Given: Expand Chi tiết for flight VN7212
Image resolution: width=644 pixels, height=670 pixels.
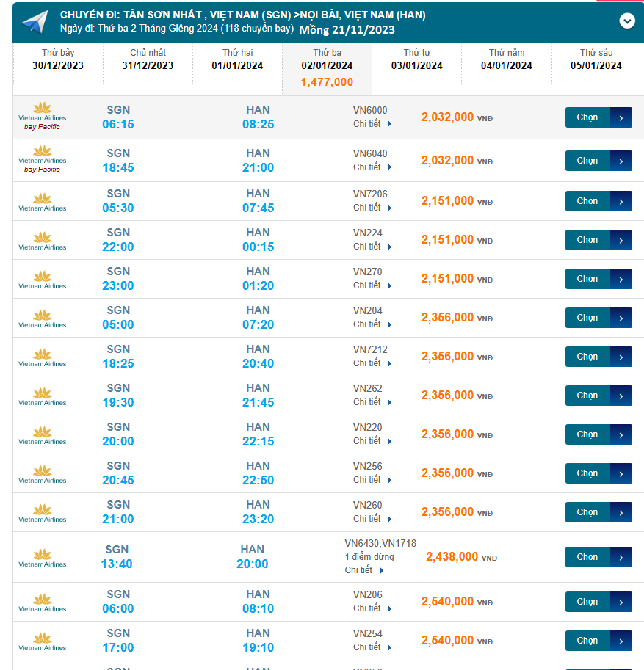Looking at the screenshot, I should pos(372,363).
